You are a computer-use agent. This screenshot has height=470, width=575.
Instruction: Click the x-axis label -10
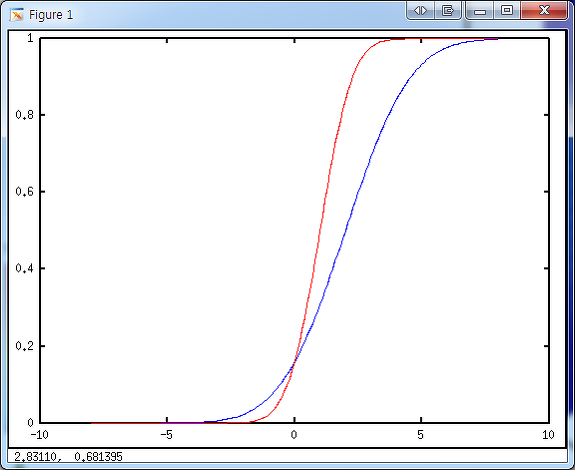(40, 435)
